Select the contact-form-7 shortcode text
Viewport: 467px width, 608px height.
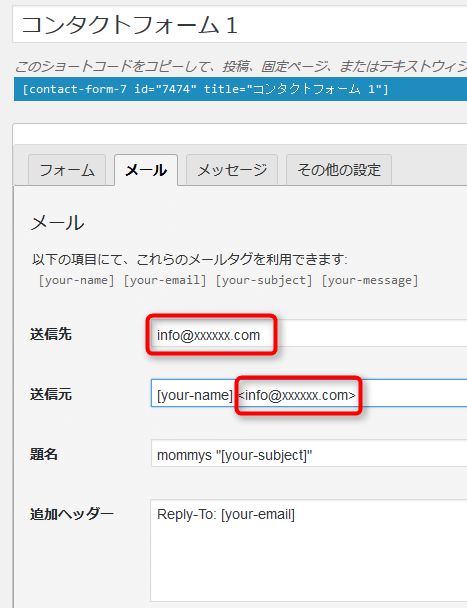[205, 89]
